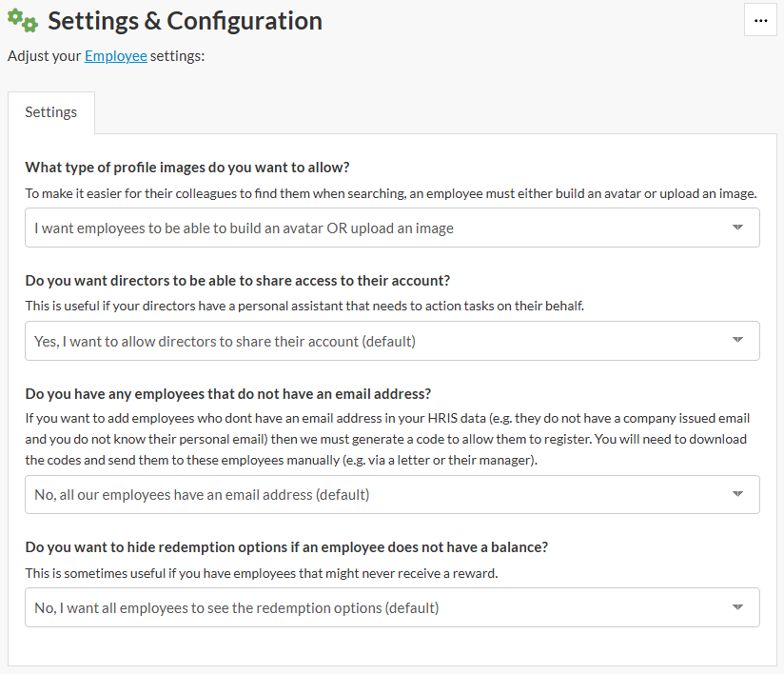Switch to the Settings tab
Screen dimensions: 784x674
51,112
